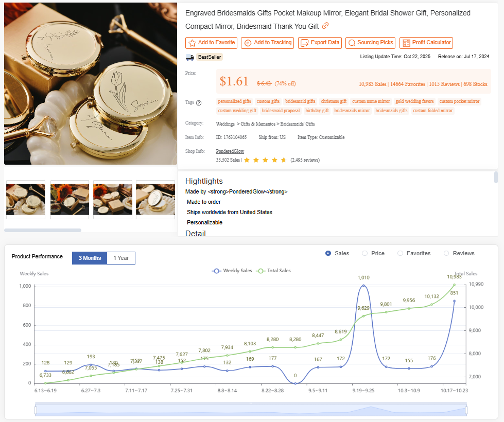Click the Add to Favorite star icon
Screen dimensions: 504x422
point(193,43)
